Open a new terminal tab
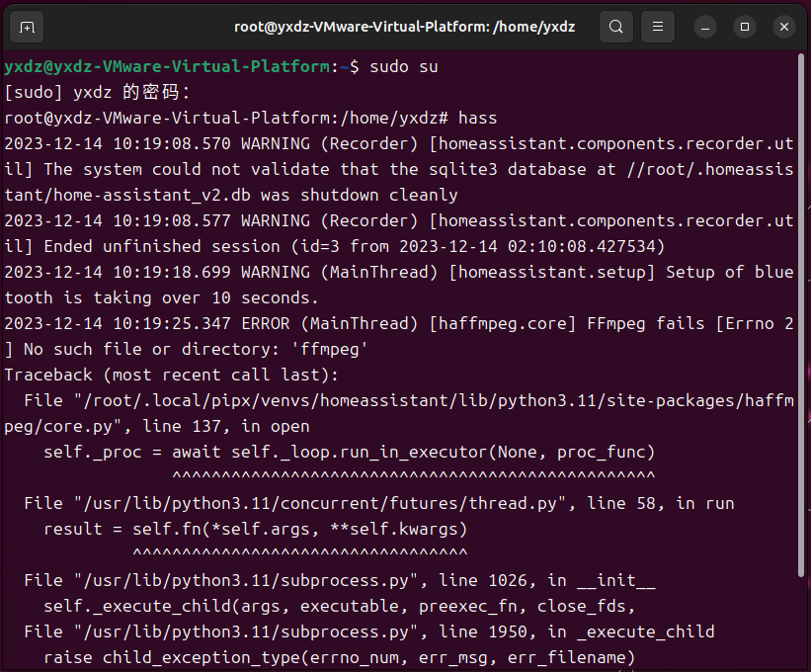Viewport: 811px width, 672px height. (27, 27)
